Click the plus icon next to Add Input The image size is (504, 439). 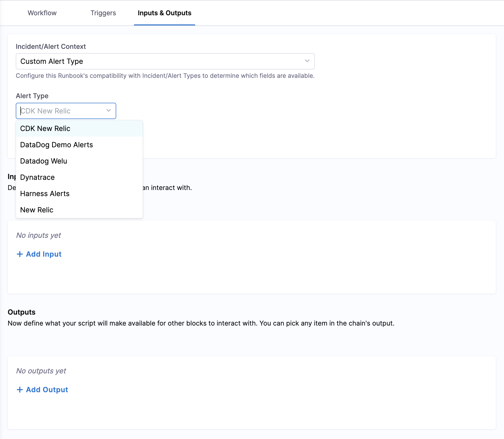tap(20, 254)
